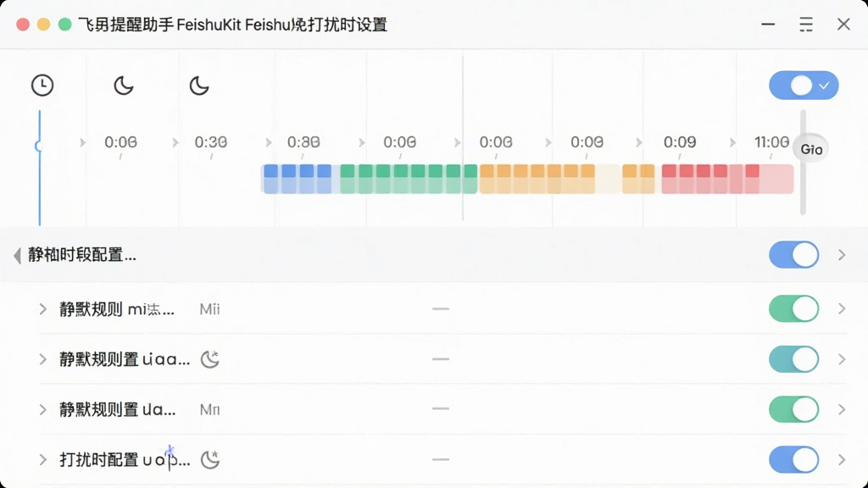Select the second crescent moon icon
Screen dimensions: 868x488
tap(199, 86)
